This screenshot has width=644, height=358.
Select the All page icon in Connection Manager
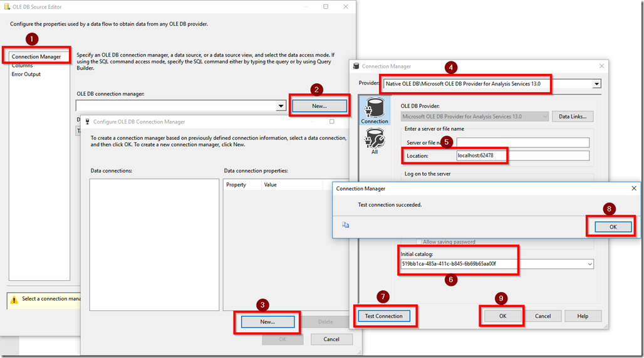pyautogui.click(x=375, y=140)
